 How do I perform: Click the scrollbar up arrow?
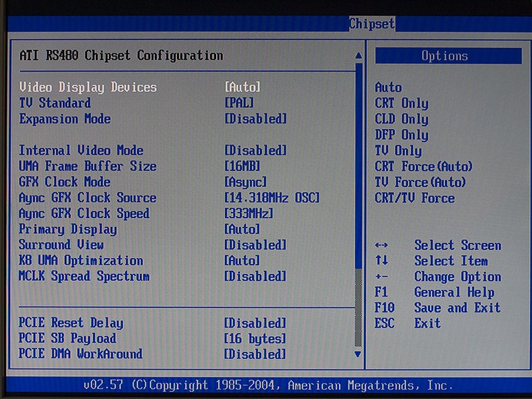click(x=358, y=55)
